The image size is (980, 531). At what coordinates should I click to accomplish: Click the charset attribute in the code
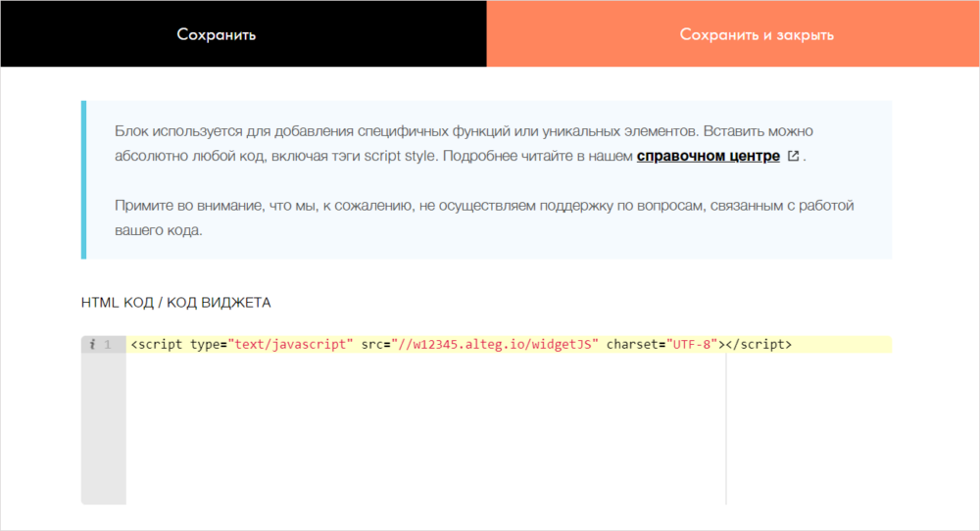coord(633,345)
